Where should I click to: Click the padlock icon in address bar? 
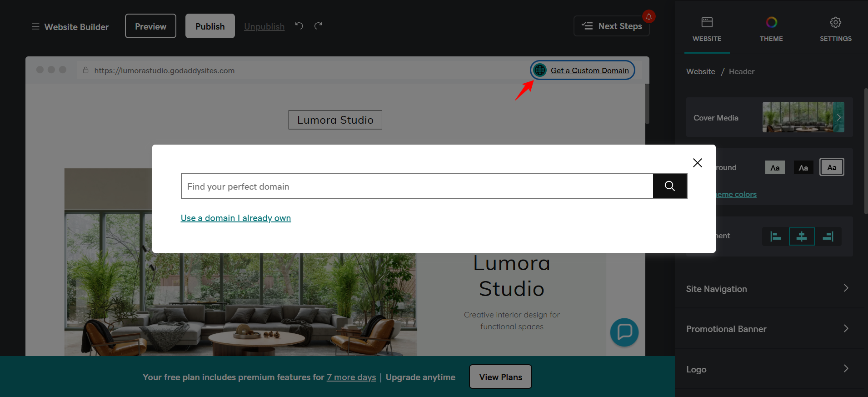click(85, 70)
